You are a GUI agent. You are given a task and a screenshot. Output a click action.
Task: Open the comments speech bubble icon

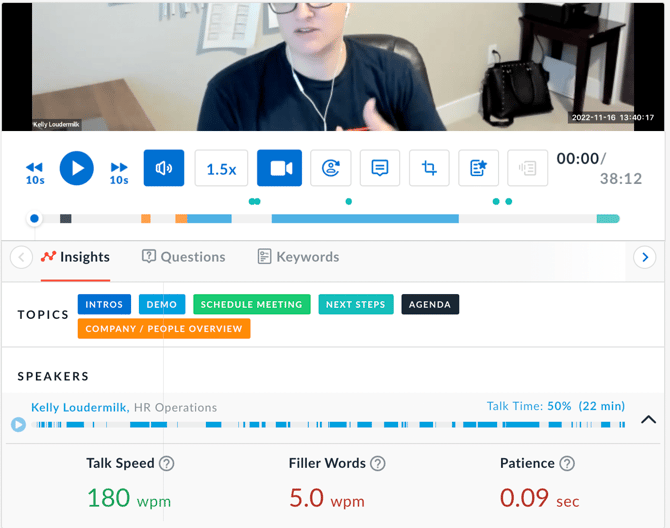380,169
